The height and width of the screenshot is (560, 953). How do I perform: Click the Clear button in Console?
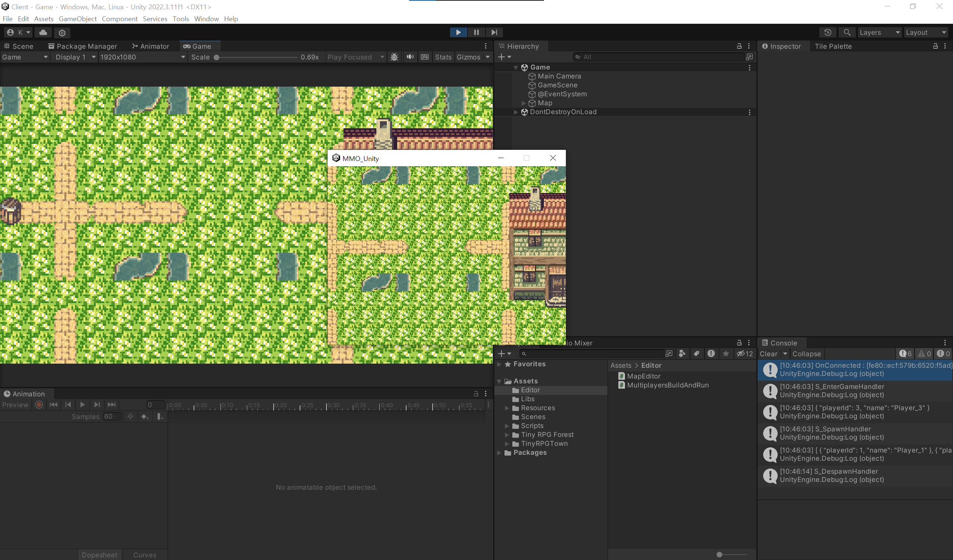coord(768,354)
